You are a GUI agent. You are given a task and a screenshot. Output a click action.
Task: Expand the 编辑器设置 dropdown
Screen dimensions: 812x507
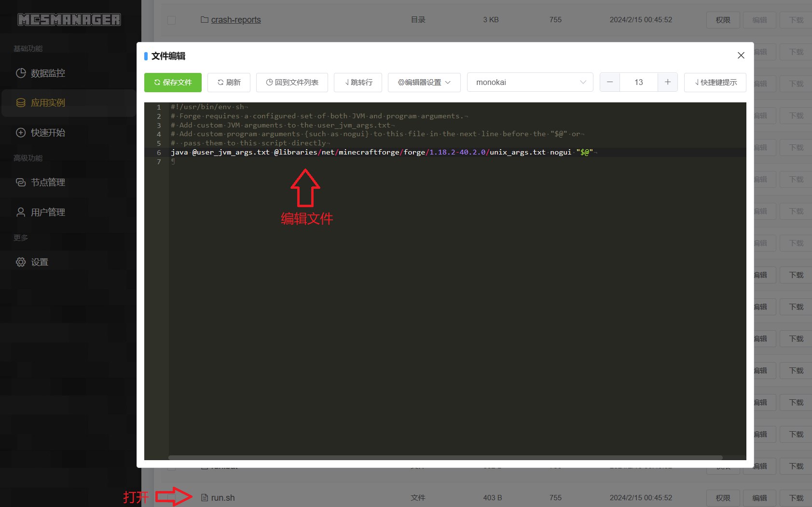click(x=424, y=83)
